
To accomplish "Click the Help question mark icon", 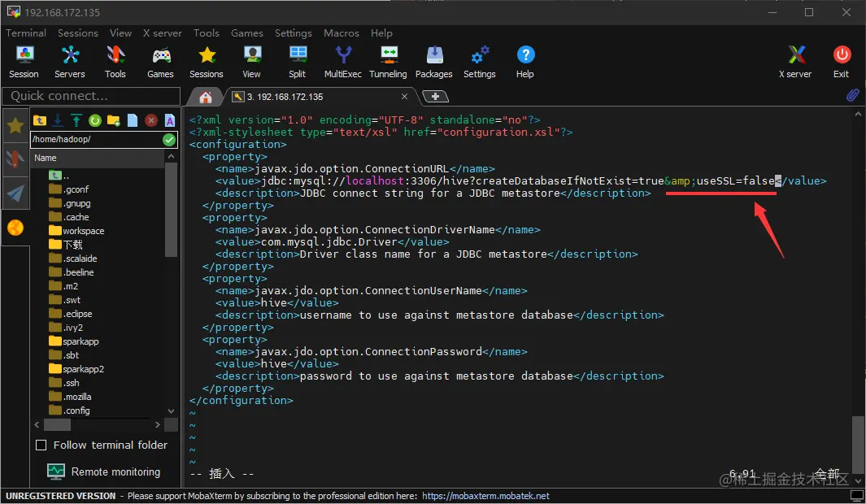I will 524,62.
